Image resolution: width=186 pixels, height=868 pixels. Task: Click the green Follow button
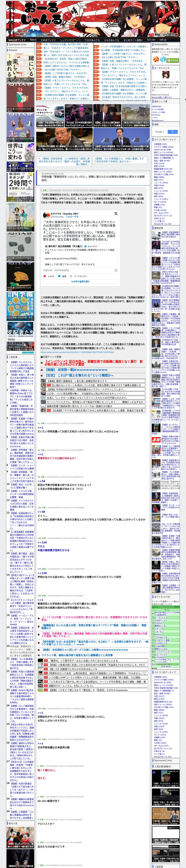pyautogui.click(x=173, y=60)
